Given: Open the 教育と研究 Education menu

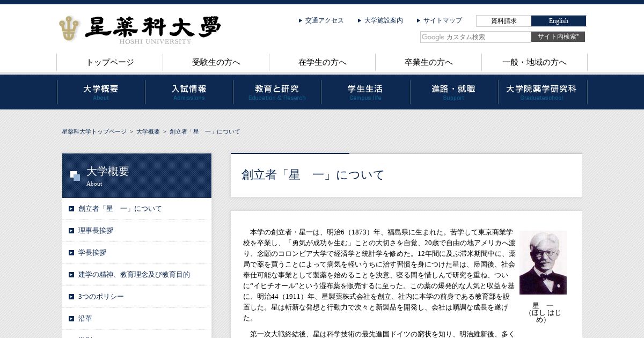Looking at the screenshot, I should [x=277, y=92].
